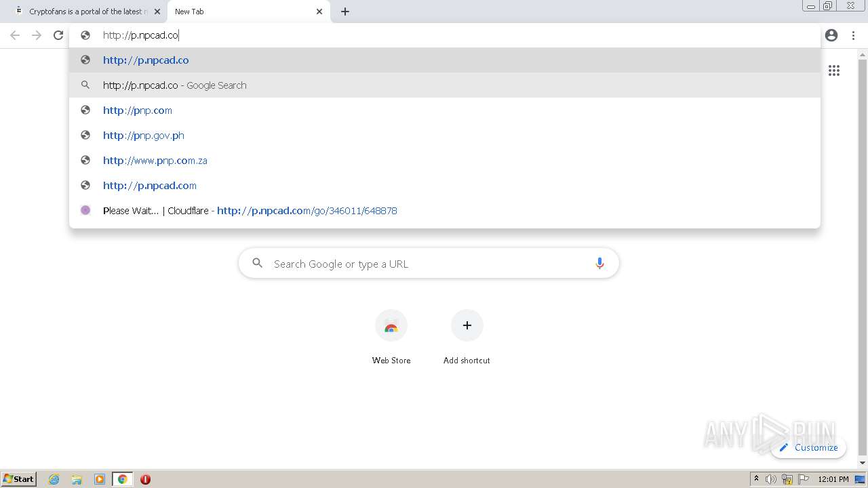868x488 pixels.
Task: Select the http://p.npcad.com suggestion
Action: click(445, 186)
